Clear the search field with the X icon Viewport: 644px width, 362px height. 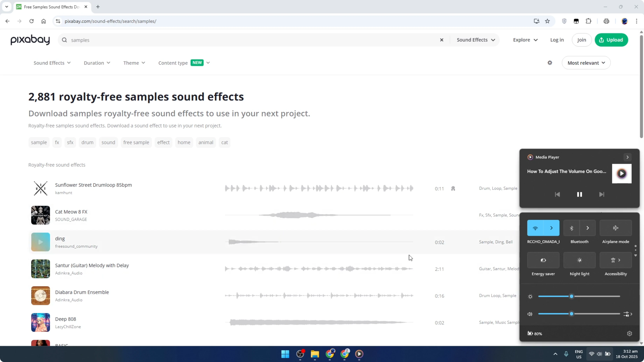pyautogui.click(x=442, y=40)
